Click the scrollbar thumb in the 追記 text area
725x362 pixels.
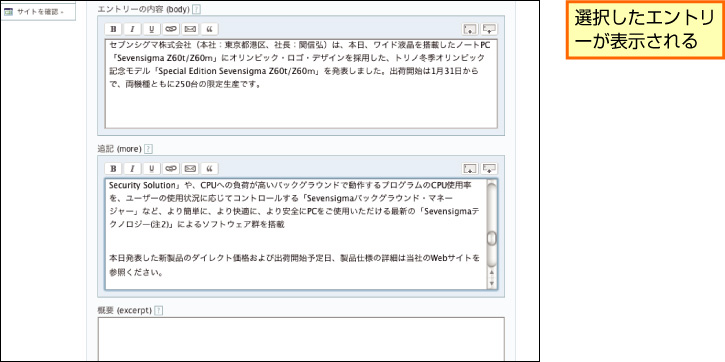point(492,239)
